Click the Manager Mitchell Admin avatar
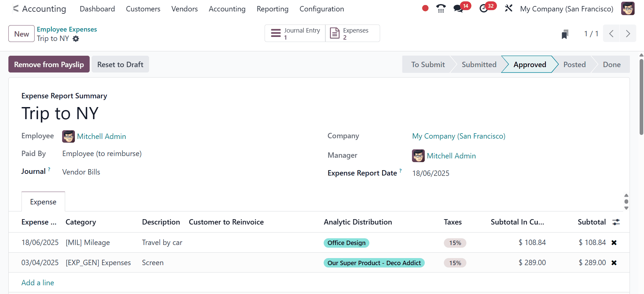644x294 pixels. 418,156
